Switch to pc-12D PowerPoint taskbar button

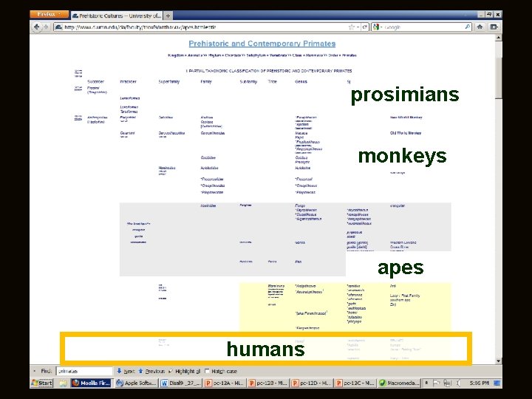312,383
